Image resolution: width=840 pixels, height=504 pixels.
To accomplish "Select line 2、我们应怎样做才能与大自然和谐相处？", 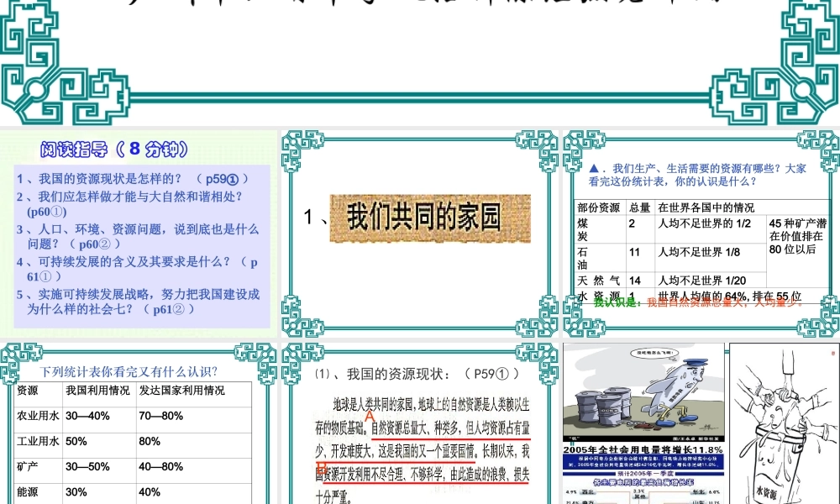I will point(129,204).
